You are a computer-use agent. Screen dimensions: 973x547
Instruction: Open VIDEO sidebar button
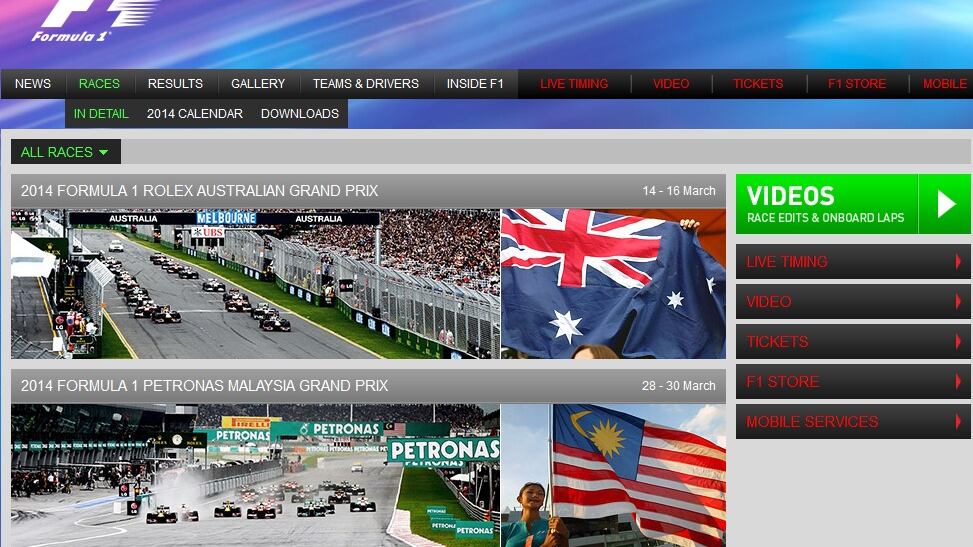click(853, 302)
